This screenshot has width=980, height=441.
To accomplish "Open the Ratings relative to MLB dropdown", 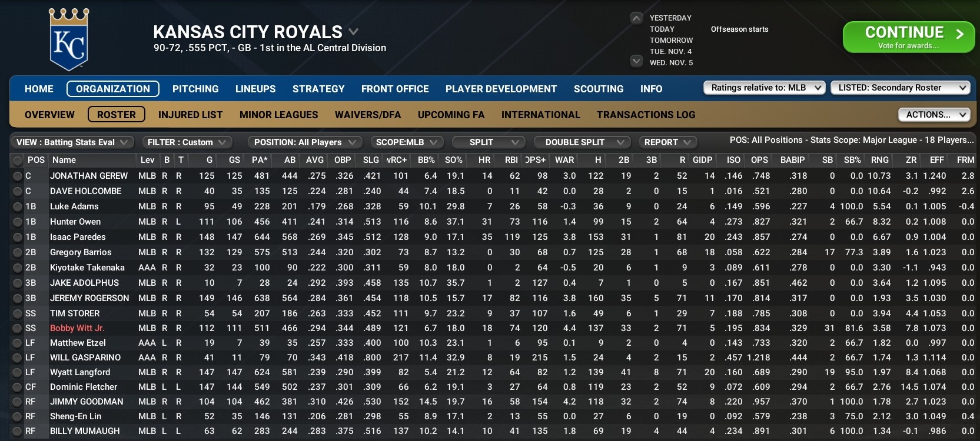I will click(x=764, y=88).
